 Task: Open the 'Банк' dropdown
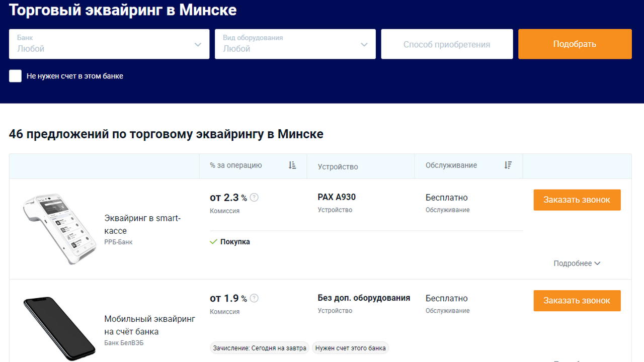pyautogui.click(x=109, y=44)
